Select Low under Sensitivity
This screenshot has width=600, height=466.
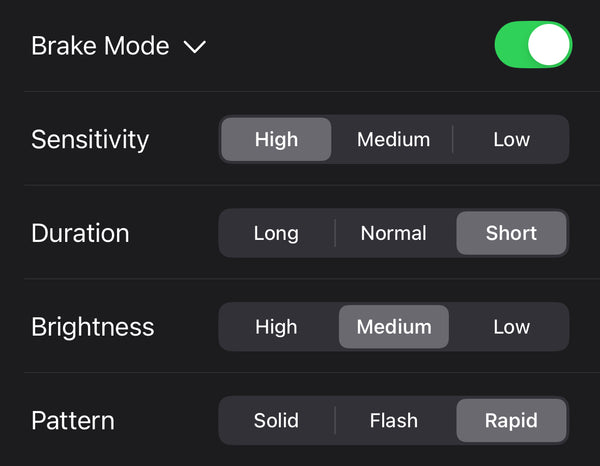(x=511, y=140)
